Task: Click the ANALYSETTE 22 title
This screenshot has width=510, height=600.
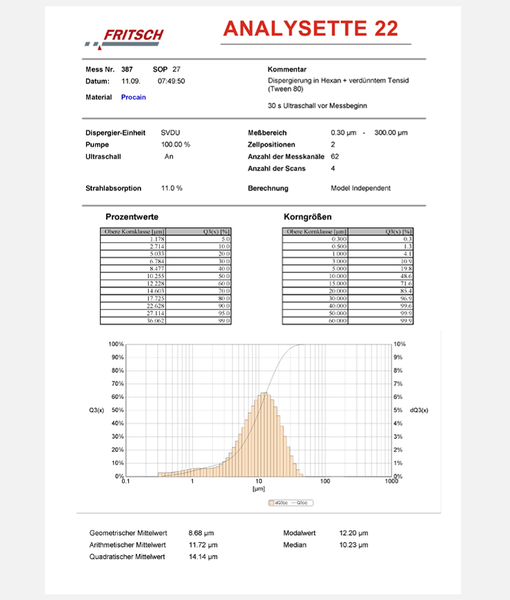Action: point(311,29)
